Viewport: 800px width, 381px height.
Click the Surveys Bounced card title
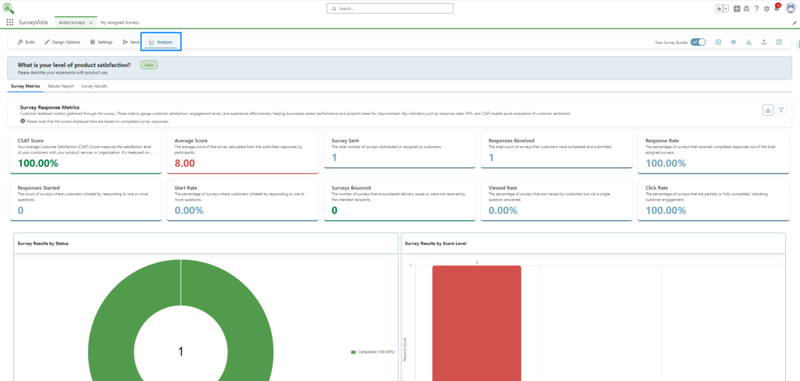351,188
